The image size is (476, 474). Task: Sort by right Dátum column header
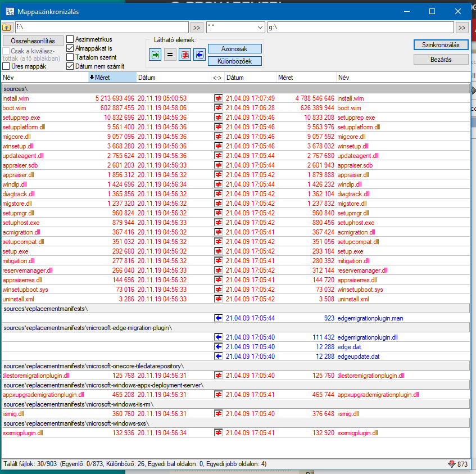(x=251, y=78)
